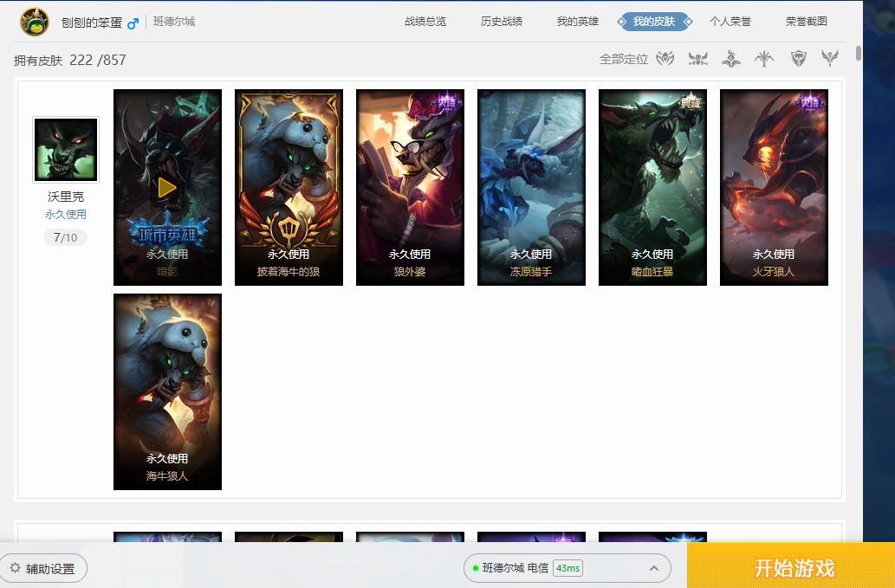The width and height of the screenshot is (895, 588).
Task: Open the 历史战绩 tab
Action: click(501, 22)
